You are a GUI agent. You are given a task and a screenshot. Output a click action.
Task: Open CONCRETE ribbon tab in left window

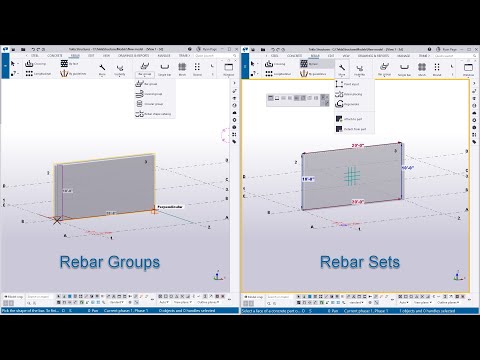54,56
